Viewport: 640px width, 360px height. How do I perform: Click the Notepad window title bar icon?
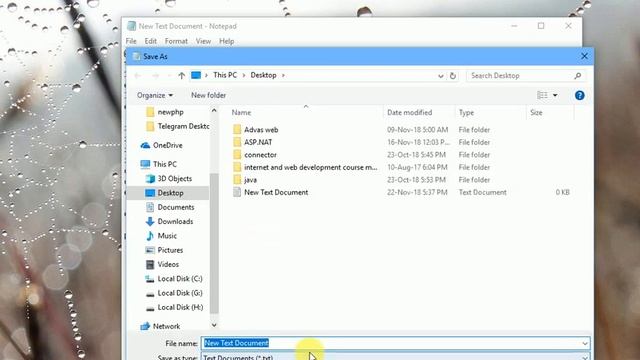(131, 26)
